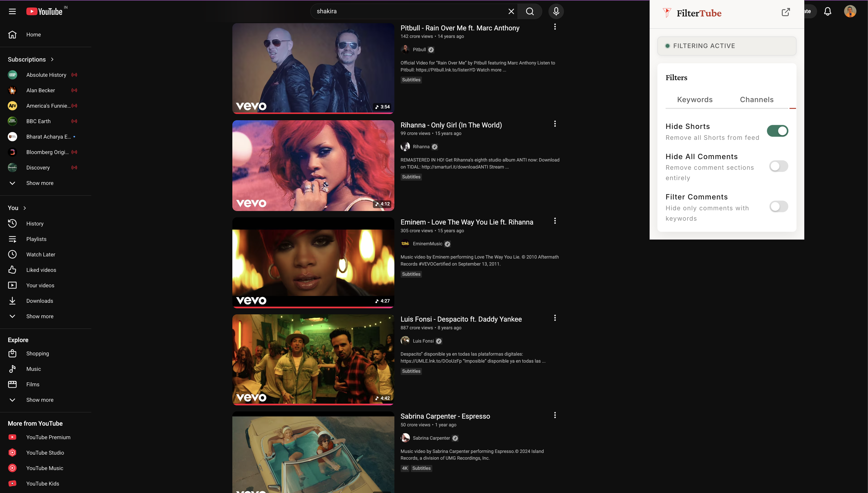Clear the search query using the X icon
The width and height of the screenshot is (868, 493).
pos(511,11)
